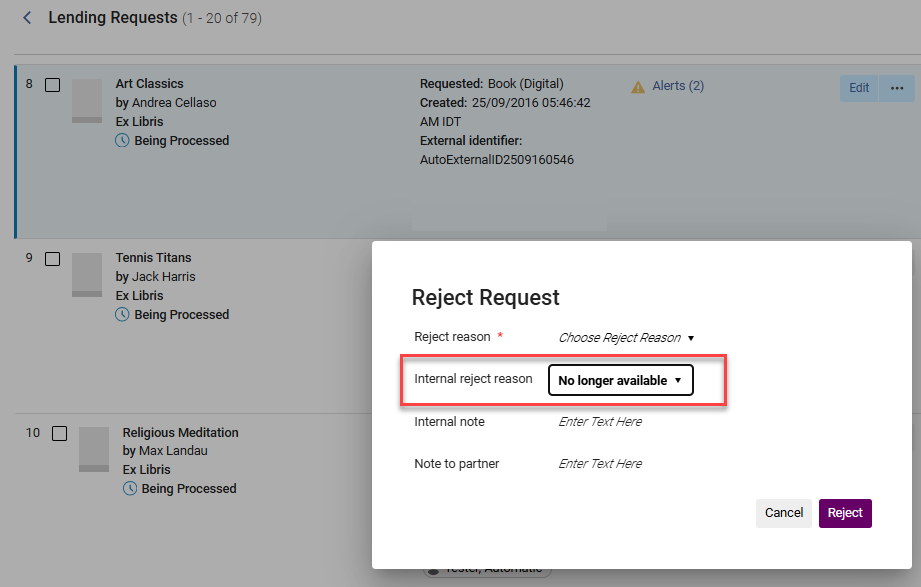
Task: Click clock status icon under Religious Meditation
Action: [129, 489]
